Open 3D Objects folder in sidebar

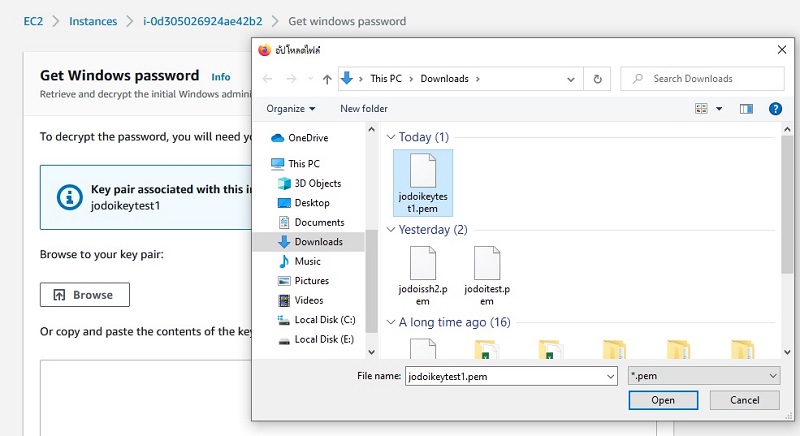pos(317,183)
